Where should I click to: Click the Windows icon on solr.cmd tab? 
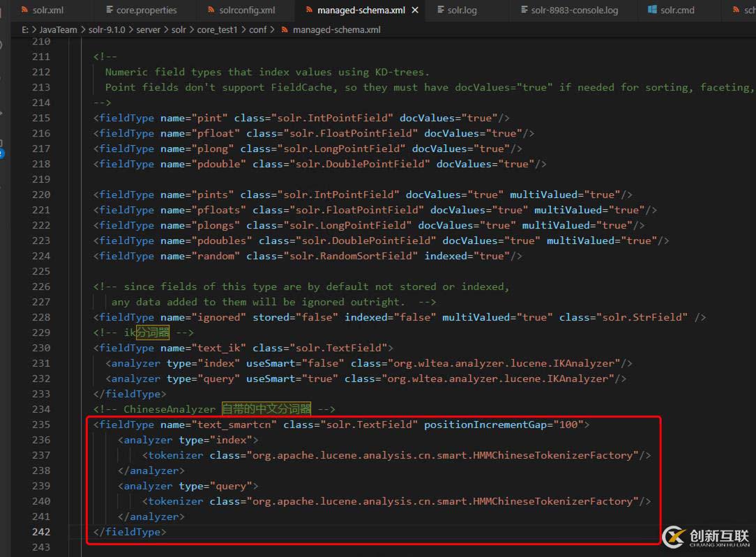(x=652, y=10)
